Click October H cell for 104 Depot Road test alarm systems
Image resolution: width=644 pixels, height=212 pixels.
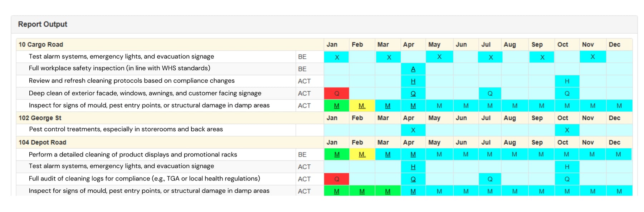coord(567,167)
